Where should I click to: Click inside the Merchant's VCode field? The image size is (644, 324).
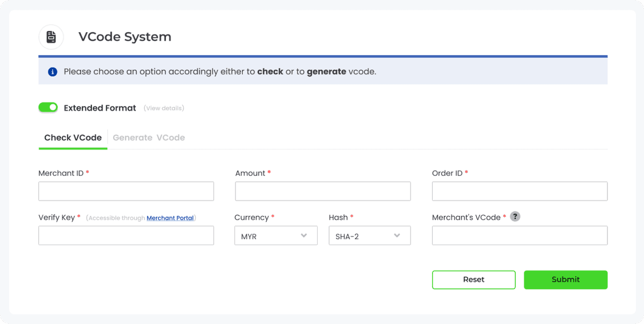tap(519, 235)
